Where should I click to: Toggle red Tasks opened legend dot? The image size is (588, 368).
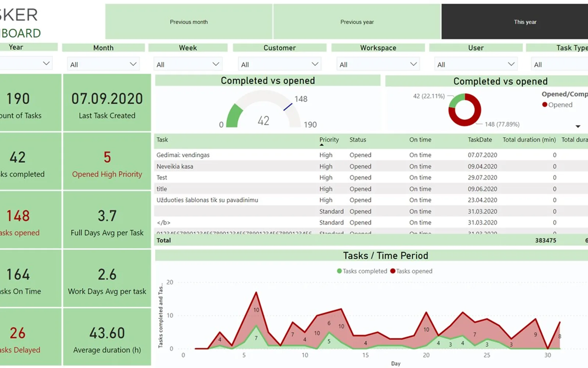(392, 271)
